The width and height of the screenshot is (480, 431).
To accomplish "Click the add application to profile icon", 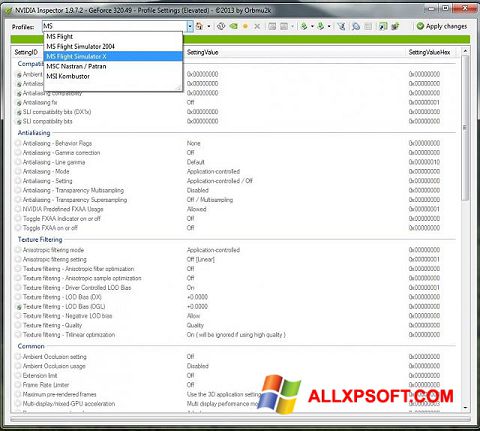I will tap(272, 26).
